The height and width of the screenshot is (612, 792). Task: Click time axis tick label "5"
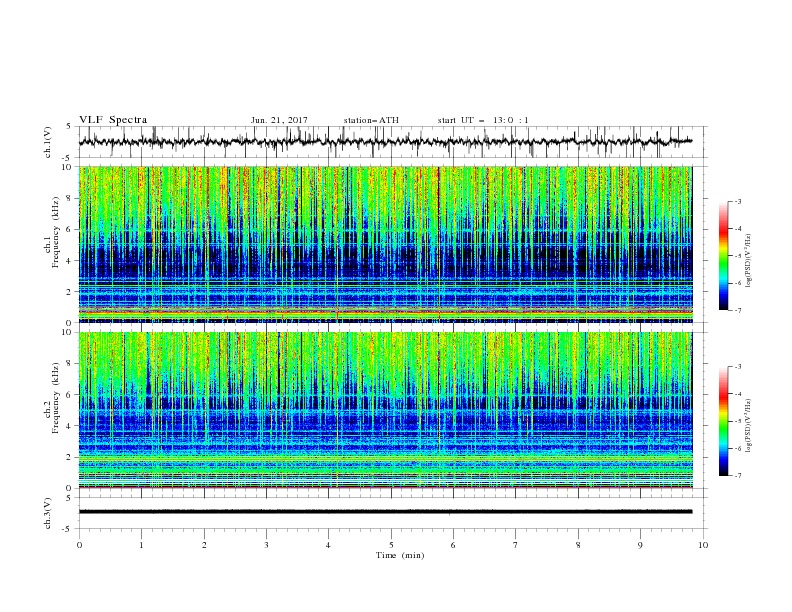(391, 545)
